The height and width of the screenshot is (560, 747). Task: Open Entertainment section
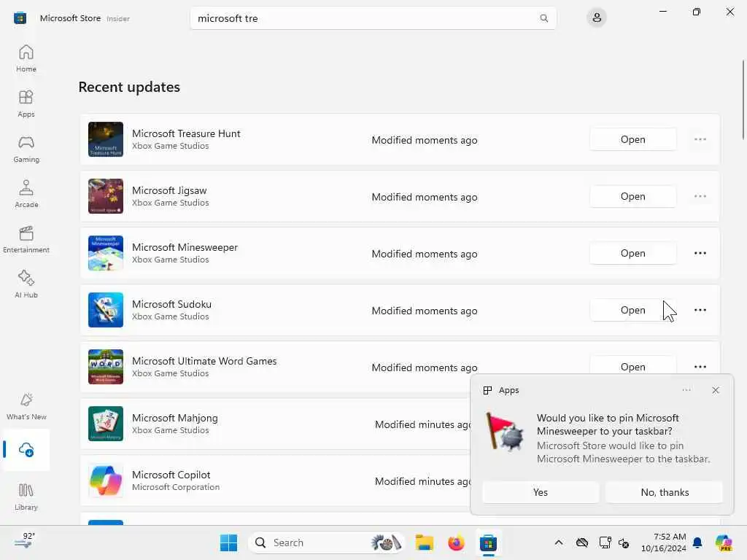point(26,239)
